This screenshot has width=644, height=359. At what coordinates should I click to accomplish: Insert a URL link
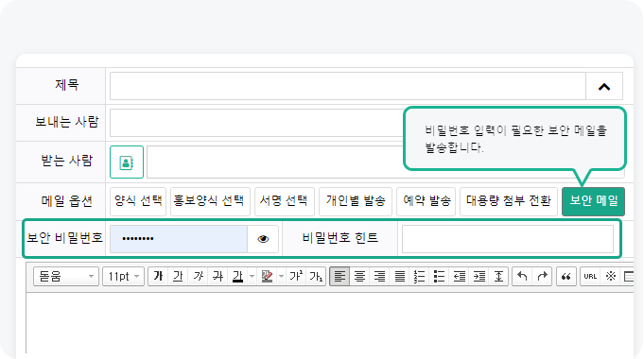tap(590, 276)
